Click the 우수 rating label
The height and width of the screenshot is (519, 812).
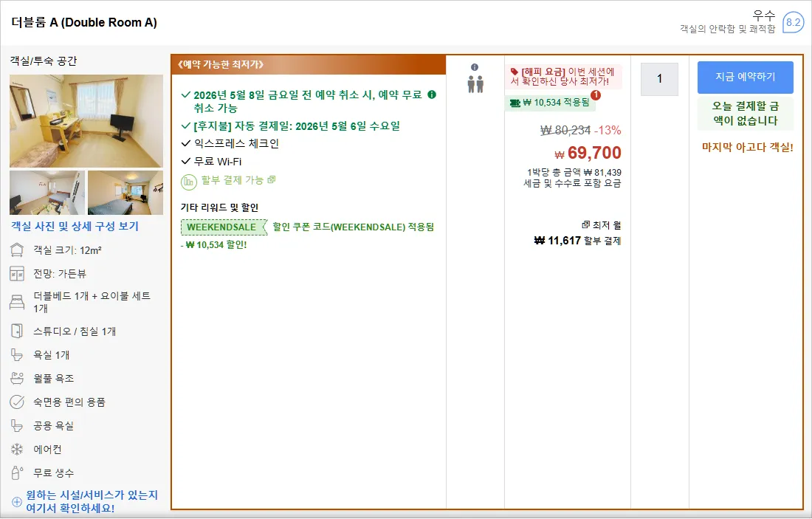764,16
